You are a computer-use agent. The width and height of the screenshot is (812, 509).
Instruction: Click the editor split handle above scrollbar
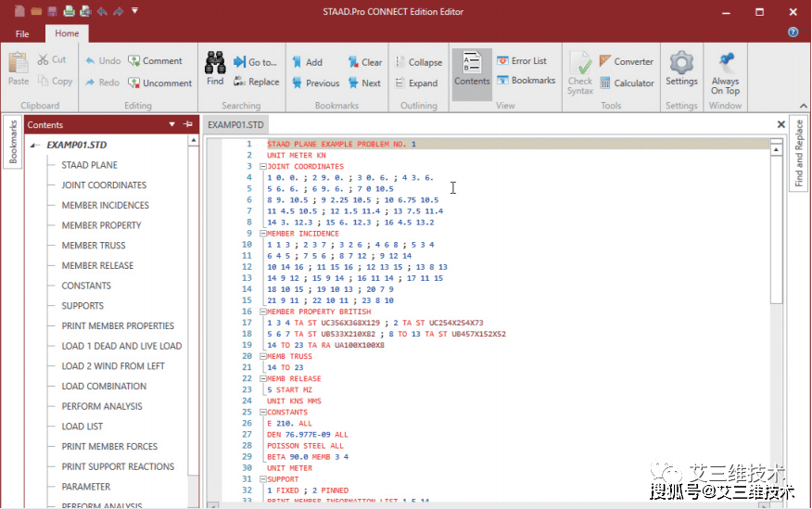tap(776, 141)
